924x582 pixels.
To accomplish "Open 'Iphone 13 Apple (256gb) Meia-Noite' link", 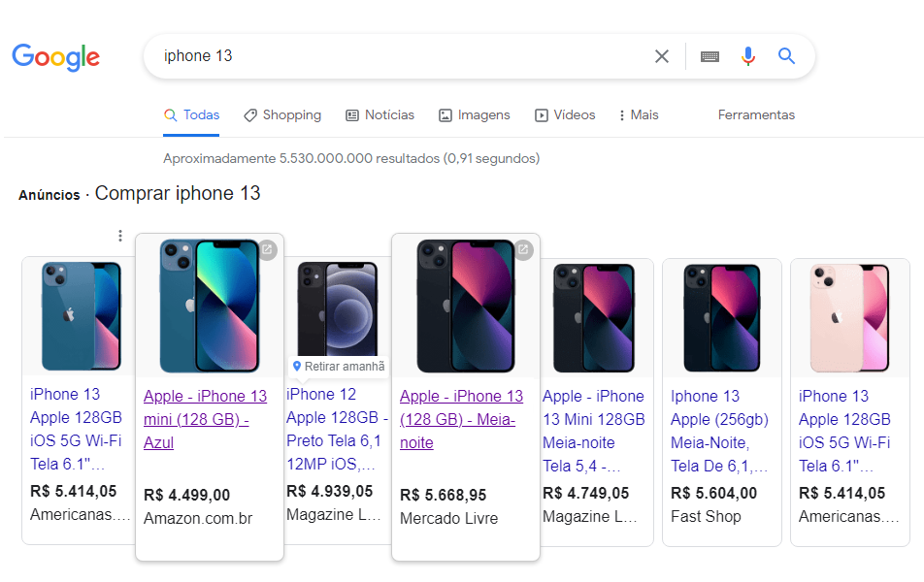I will (x=719, y=432).
